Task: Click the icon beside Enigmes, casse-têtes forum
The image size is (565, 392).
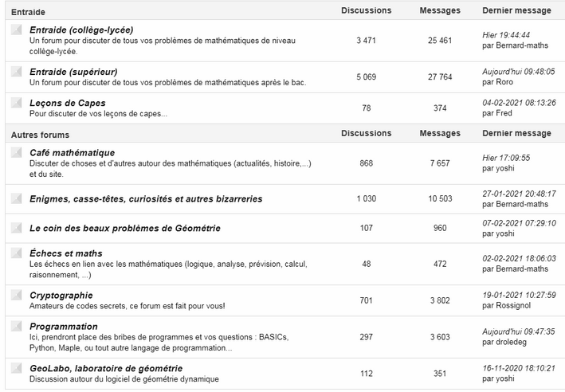Action: point(17,198)
